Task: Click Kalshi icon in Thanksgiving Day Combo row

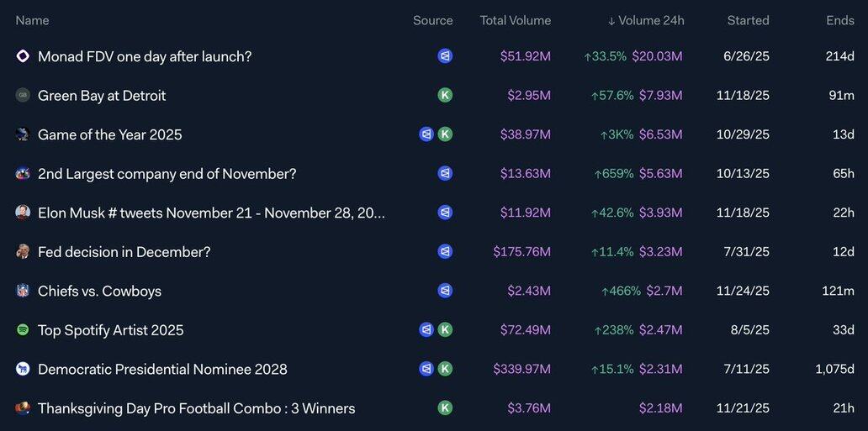Action: point(445,407)
